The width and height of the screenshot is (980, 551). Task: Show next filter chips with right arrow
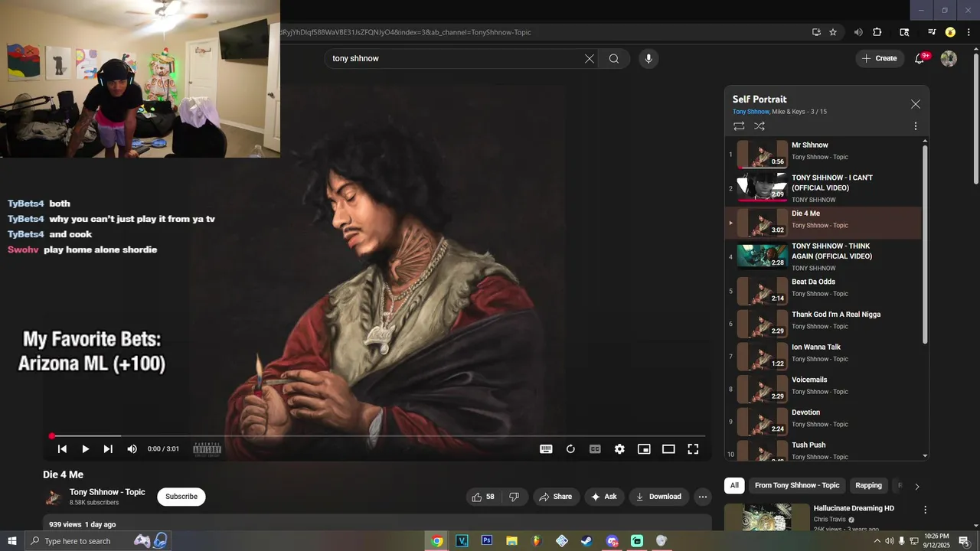click(917, 486)
